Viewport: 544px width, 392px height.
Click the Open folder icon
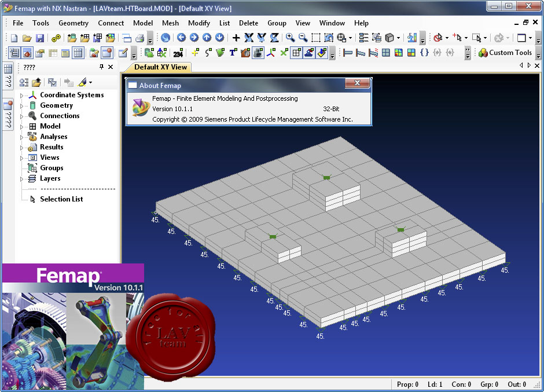tap(27, 38)
